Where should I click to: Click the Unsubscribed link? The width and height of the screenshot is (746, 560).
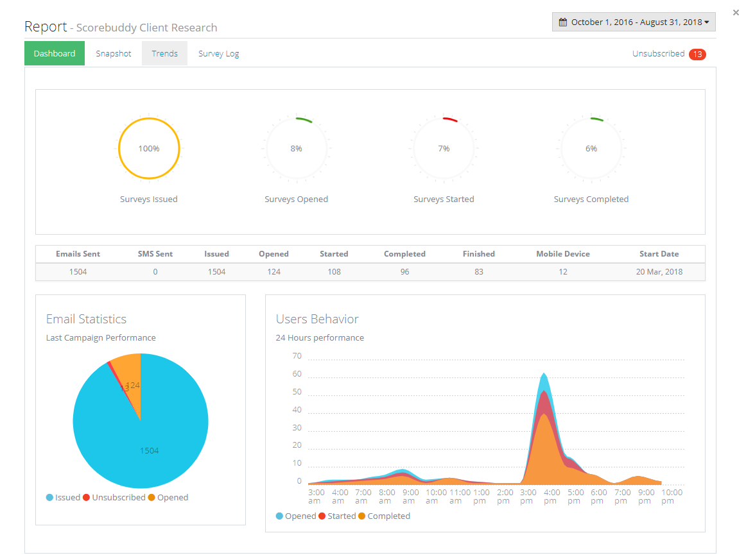[658, 54]
